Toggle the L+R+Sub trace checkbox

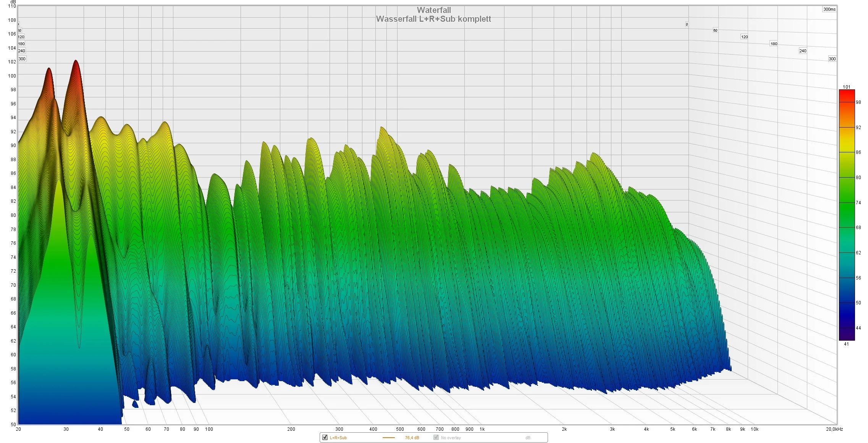(325, 437)
